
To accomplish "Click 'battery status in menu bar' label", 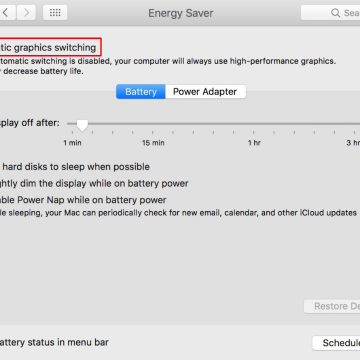I will (54, 342).
